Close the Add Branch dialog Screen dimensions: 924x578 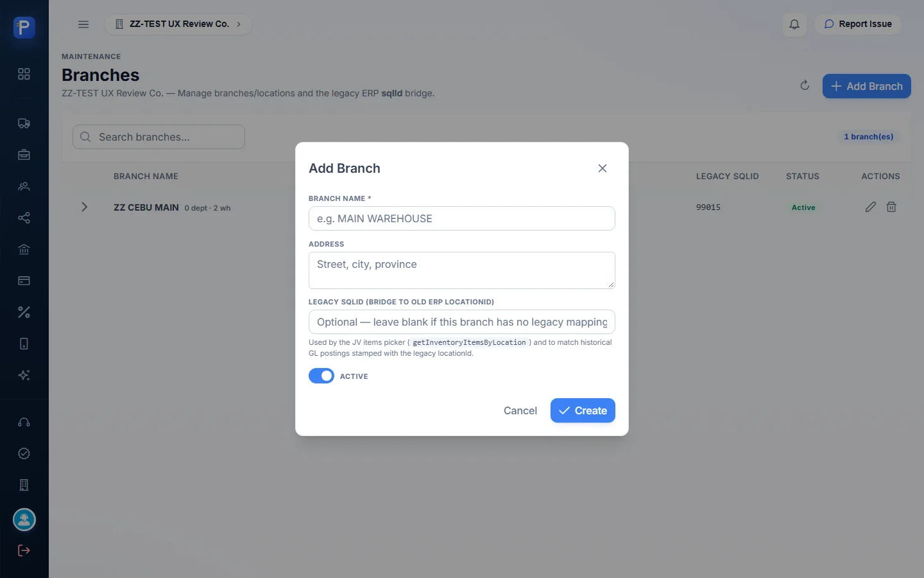point(603,168)
